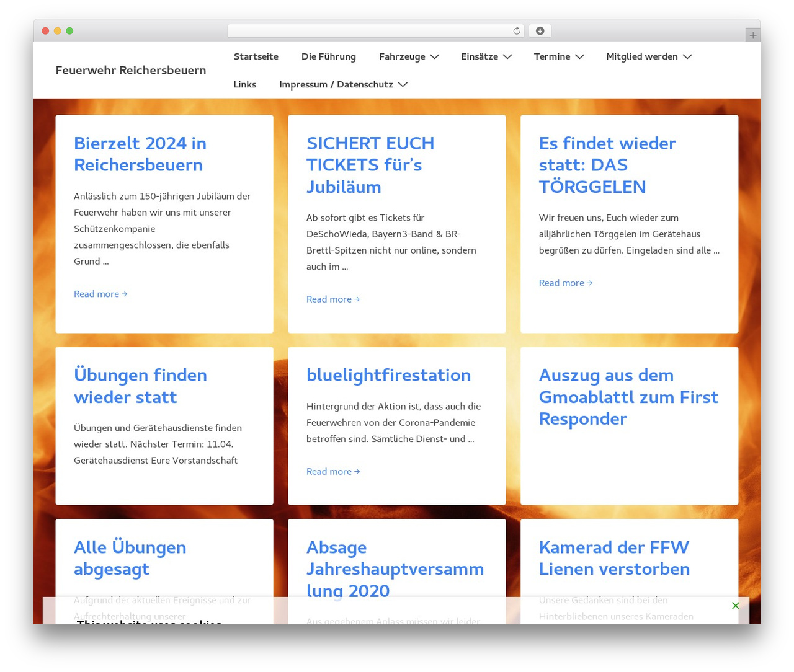Read more about bluelightfirestation
The image size is (794, 672).
coord(333,471)
